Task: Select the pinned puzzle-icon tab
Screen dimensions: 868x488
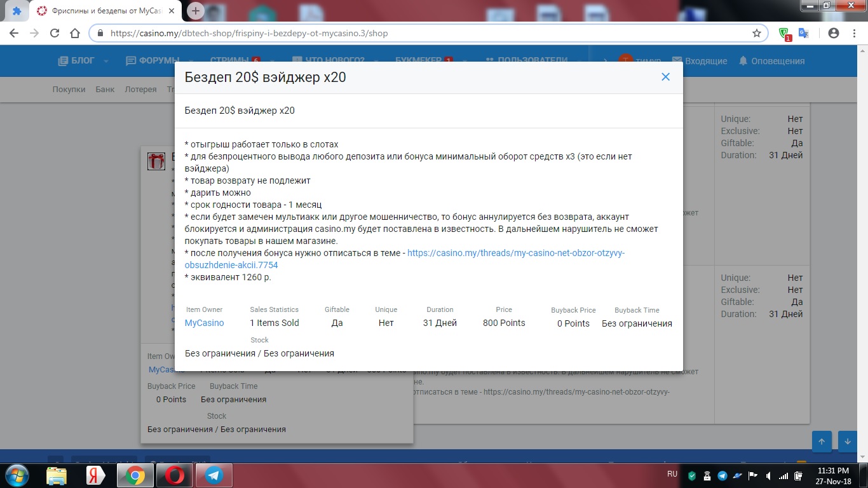Action: [17, 11]
